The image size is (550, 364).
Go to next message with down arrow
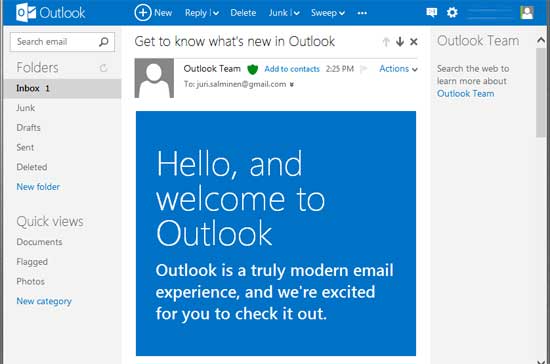400,42
